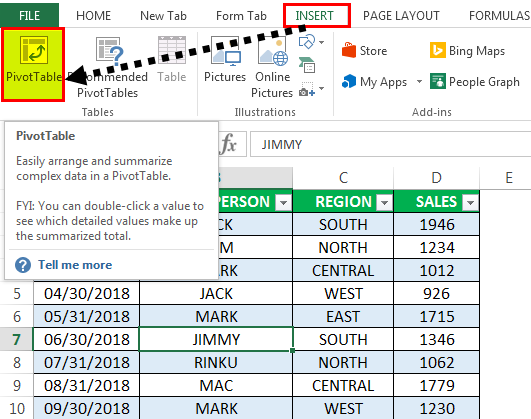Image resolution: width=531 pixels, height=419 pixels.
Task: Click the PivotTable button
Action: (x=33, y=64)
